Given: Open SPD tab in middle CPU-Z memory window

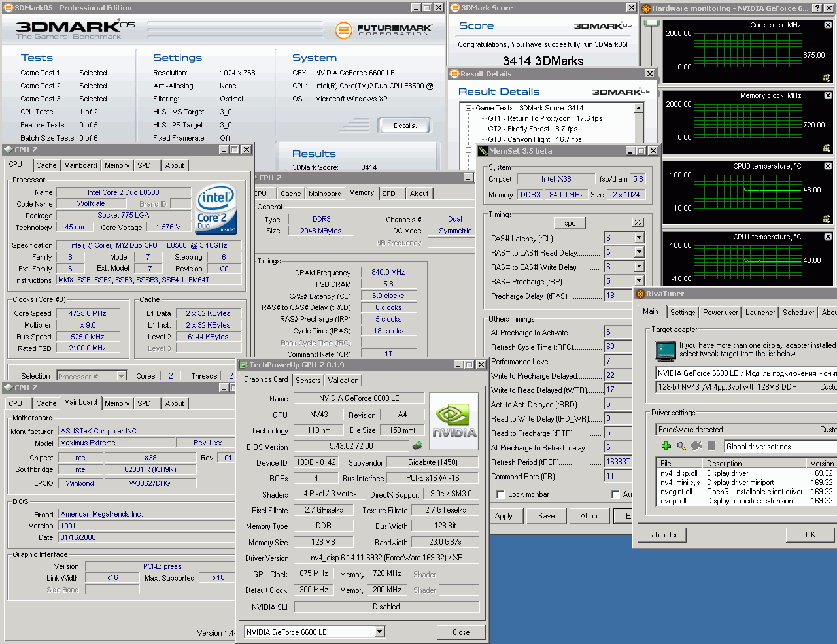Looking at the screenshot, I should click(389, 194).
